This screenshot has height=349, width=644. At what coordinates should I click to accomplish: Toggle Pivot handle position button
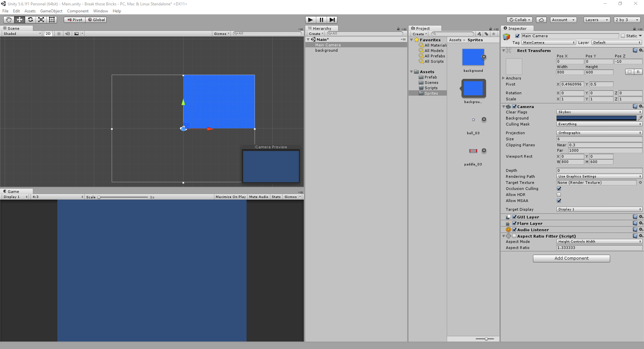[x=75, y=20]
